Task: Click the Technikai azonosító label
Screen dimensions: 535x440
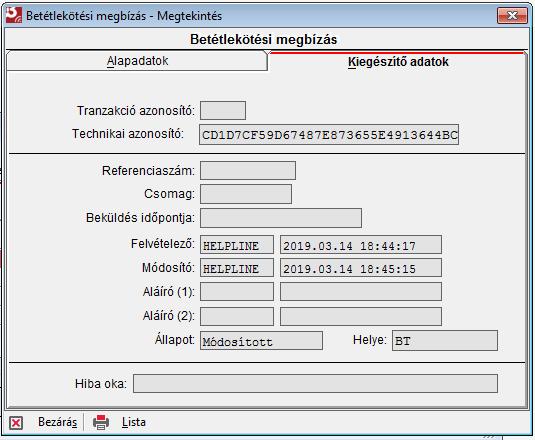Action: (x=128, y=134)
